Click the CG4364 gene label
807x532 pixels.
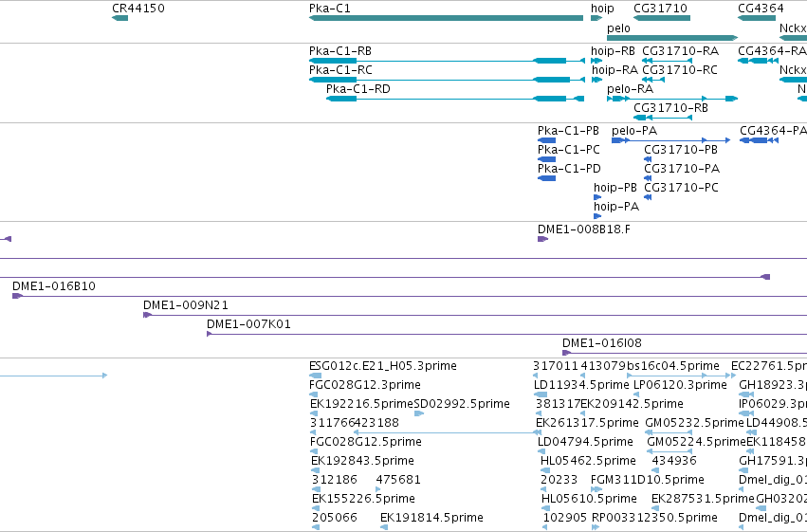[x=761, y=9]
